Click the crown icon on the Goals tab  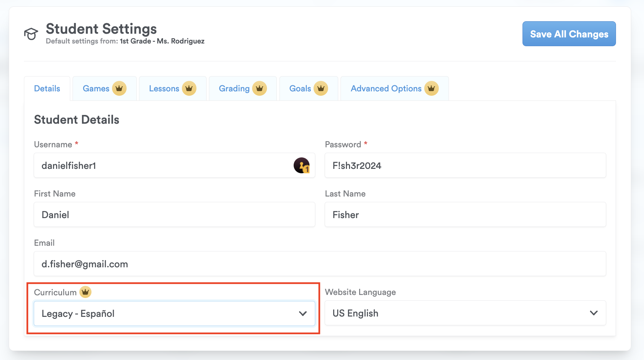pos(321,89)
